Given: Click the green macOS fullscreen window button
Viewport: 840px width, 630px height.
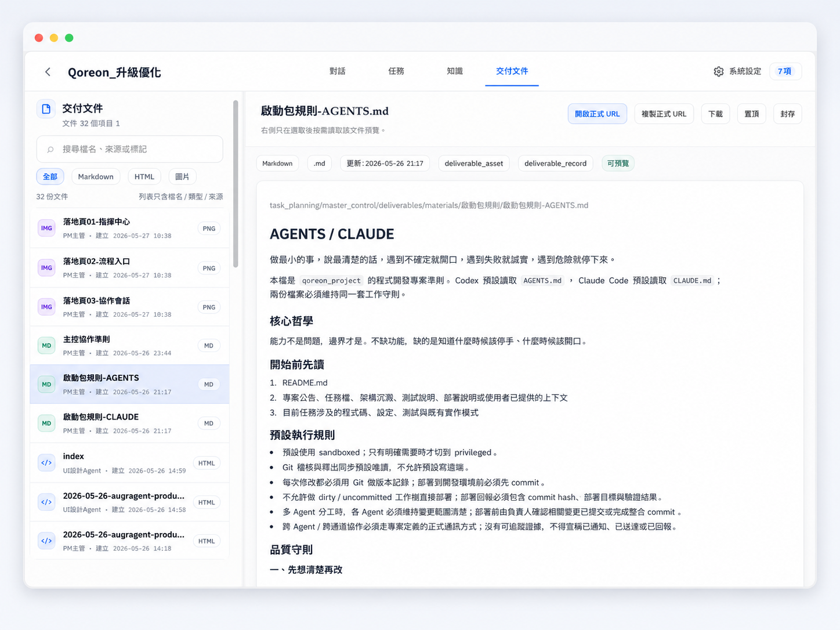Looking at the screenshot, I should pos(69,38).
